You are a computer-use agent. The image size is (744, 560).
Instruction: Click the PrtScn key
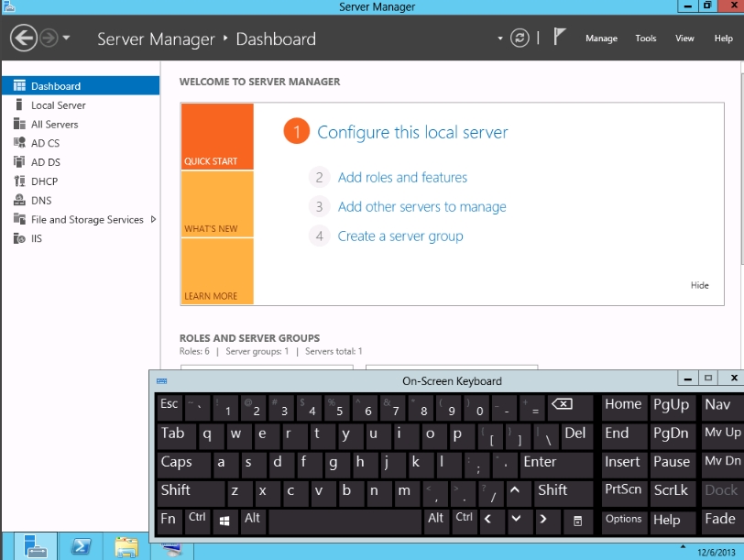coord(624,492)
